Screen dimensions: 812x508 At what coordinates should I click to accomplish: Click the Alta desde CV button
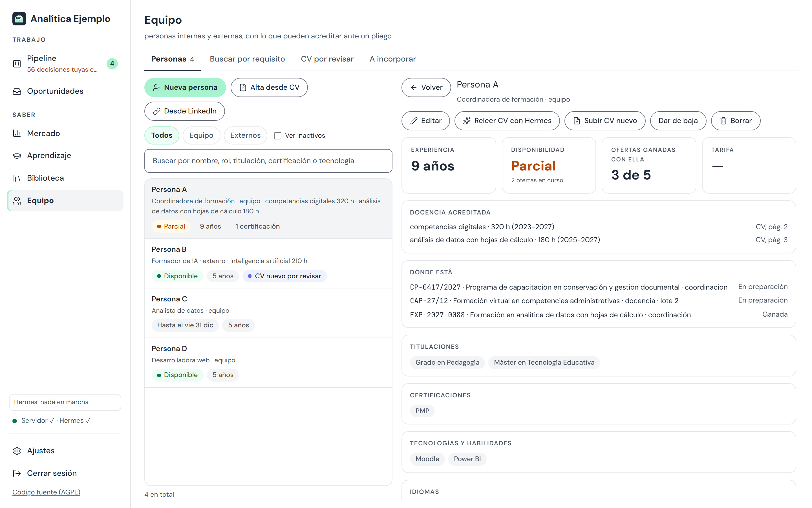269,87
